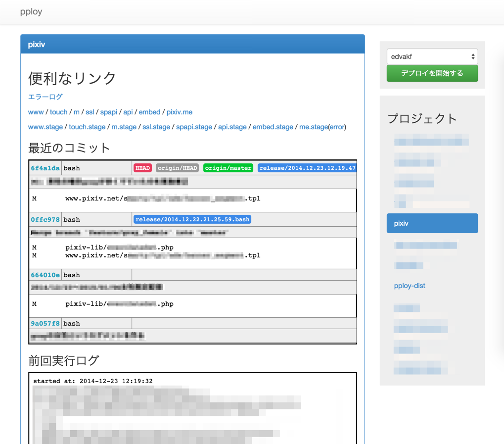
Task: Click the 便利なリンク heading
Action: pyautogui.click(x=72, y=78)
